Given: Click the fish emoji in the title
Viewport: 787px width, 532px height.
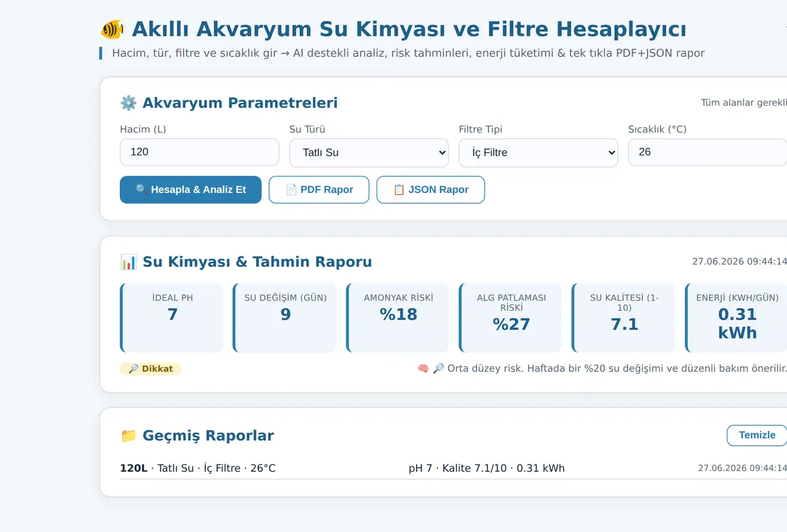Looking at the screenshot, I should click(112, 30).
